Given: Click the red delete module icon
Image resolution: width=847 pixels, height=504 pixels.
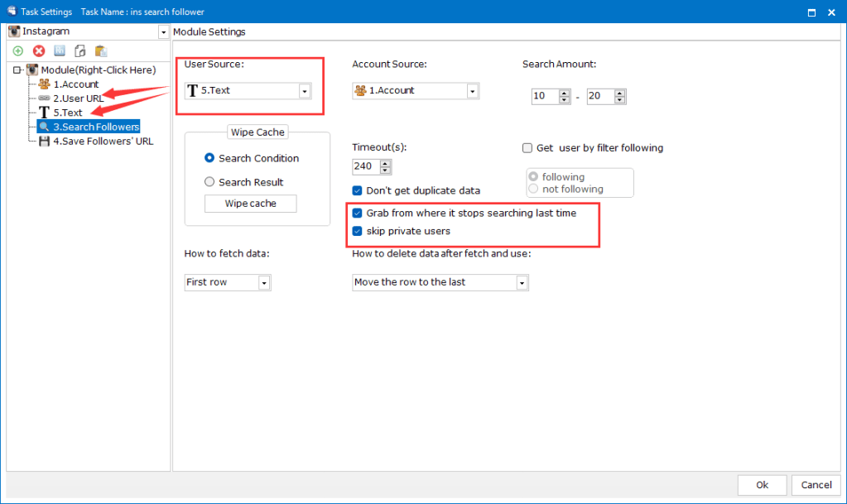Looking at the screenshot, I should [x=39, y=51].
